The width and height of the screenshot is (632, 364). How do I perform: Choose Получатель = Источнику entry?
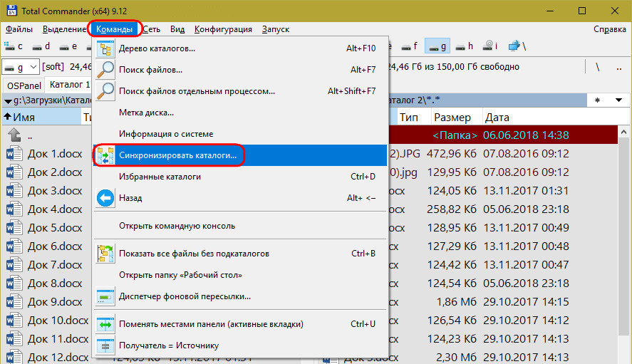pos(240,345)
